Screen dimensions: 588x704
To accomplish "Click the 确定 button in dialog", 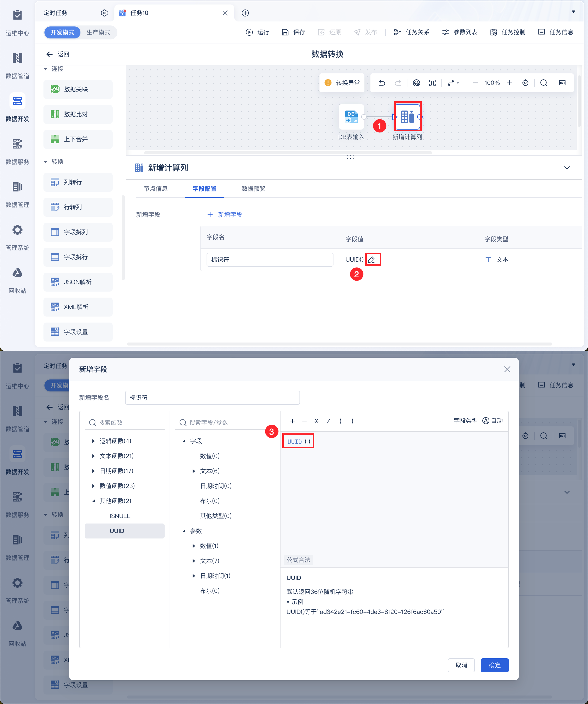I will point(494,665).
